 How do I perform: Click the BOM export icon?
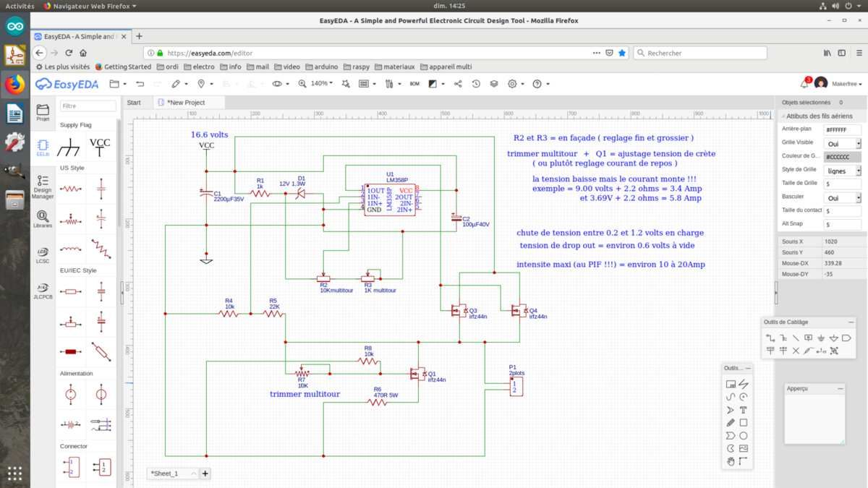coord(414,84)
